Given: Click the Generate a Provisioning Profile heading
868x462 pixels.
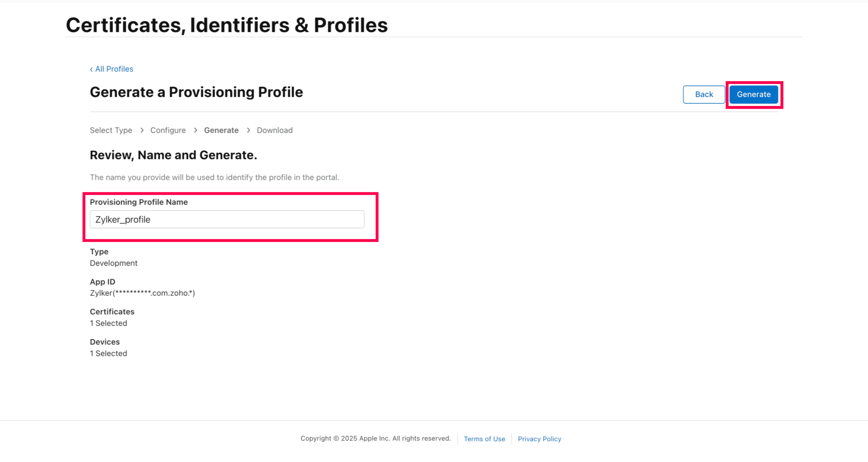Looking at the screenshot, I should pyautogui.click(x=196, y=92).
